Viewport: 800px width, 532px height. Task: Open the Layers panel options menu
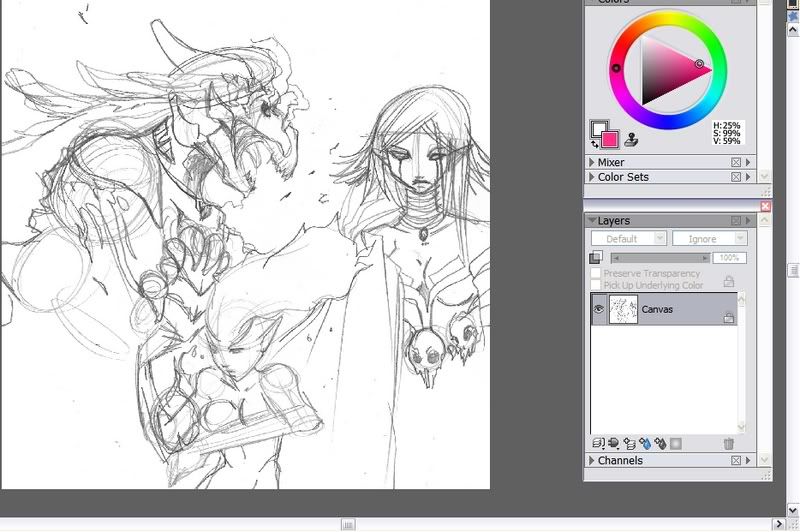pos(748,221)
